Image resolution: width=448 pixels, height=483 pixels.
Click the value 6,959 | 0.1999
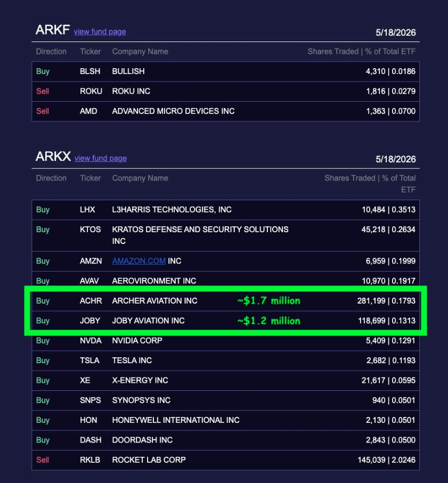390,261
